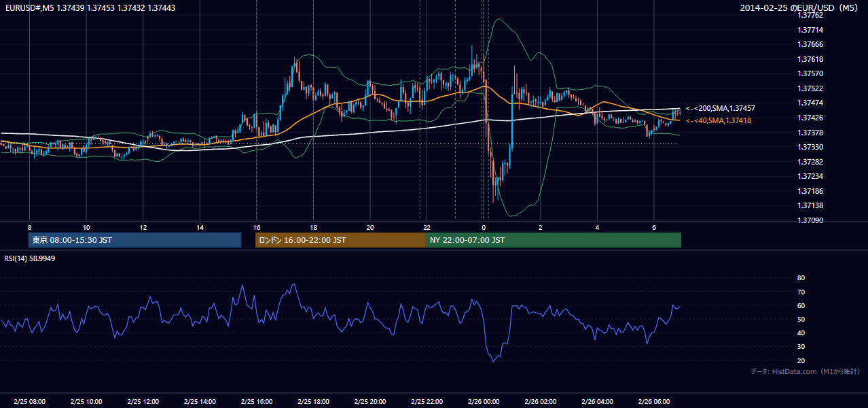Click RSI scale value 80
This screenshot has height=408, width=868.
(801, 278)
